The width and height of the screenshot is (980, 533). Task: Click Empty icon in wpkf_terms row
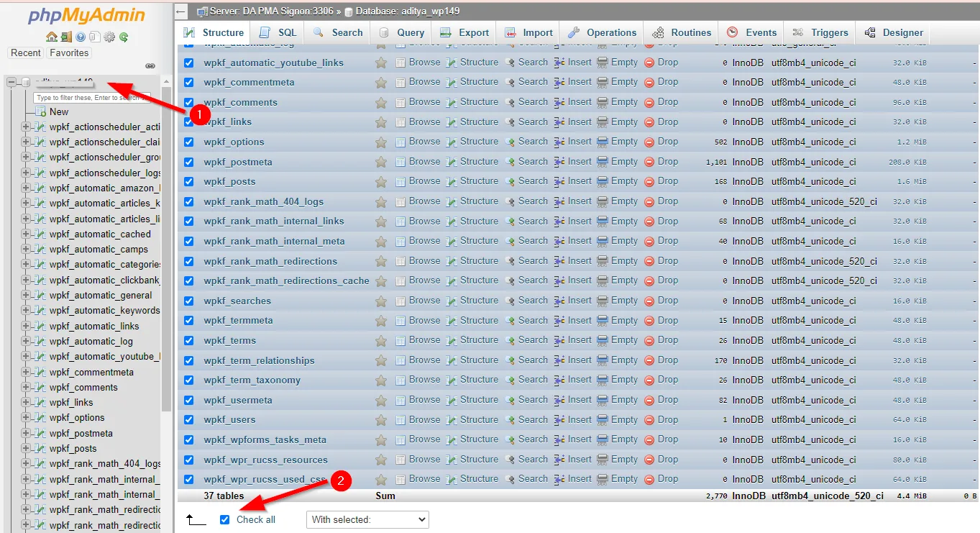pyautogui.click(x=603, y=340)
